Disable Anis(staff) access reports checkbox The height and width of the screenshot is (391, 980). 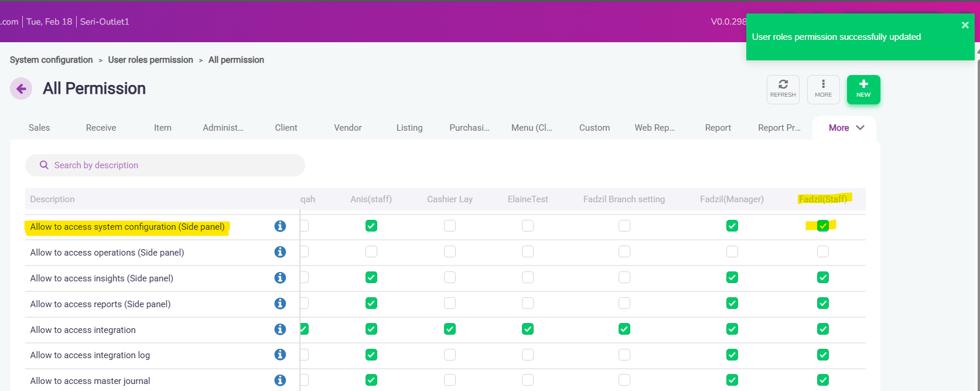371,303
